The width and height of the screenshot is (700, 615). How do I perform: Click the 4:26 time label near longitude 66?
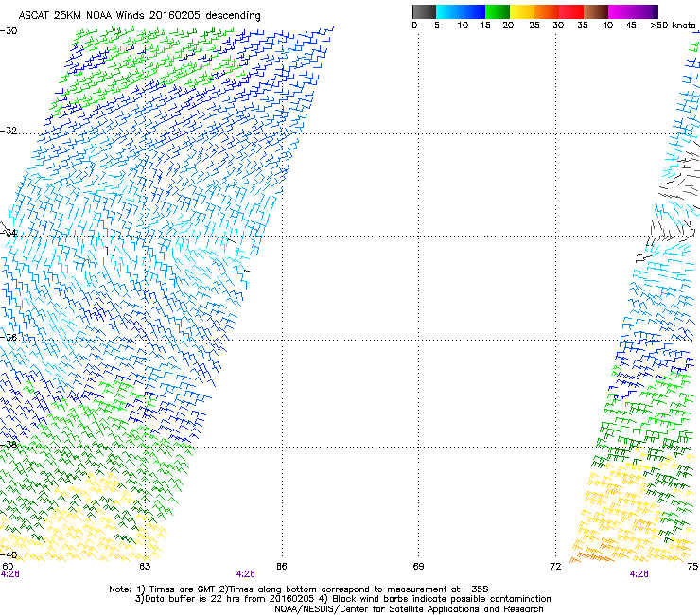coord(246,574)
